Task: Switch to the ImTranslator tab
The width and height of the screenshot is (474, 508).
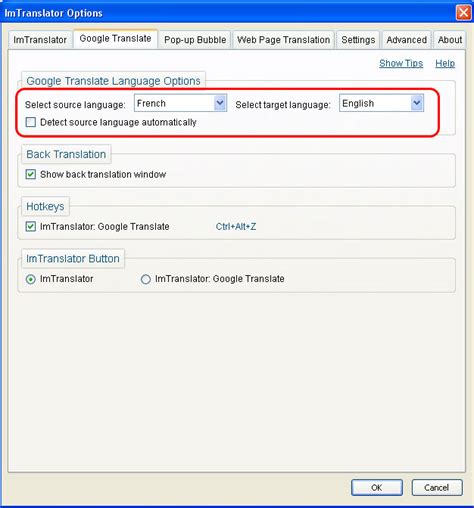Action: pos(40,40)
